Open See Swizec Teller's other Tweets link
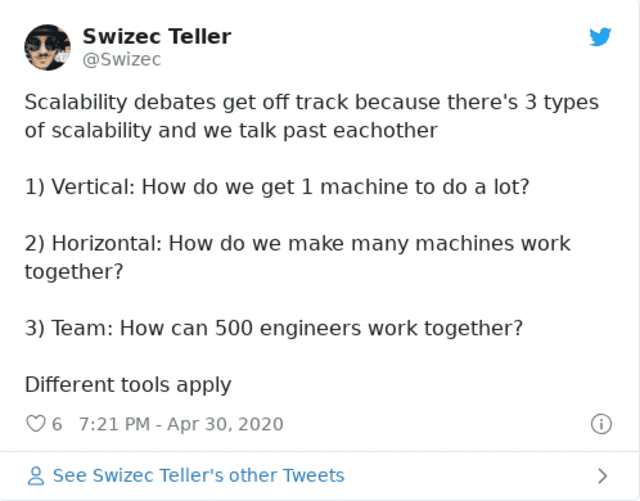 click(198, 476)
